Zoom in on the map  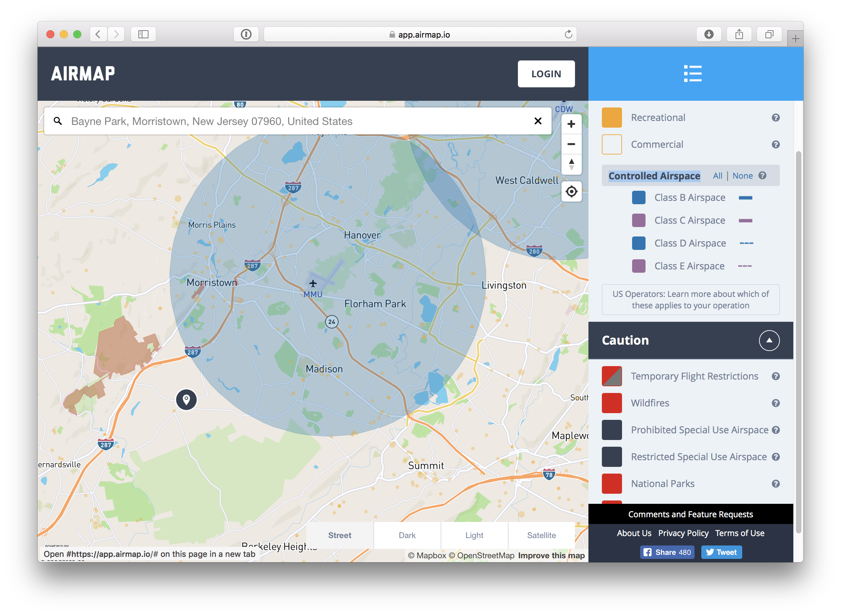pyautogui.click(x=571, y=124)
